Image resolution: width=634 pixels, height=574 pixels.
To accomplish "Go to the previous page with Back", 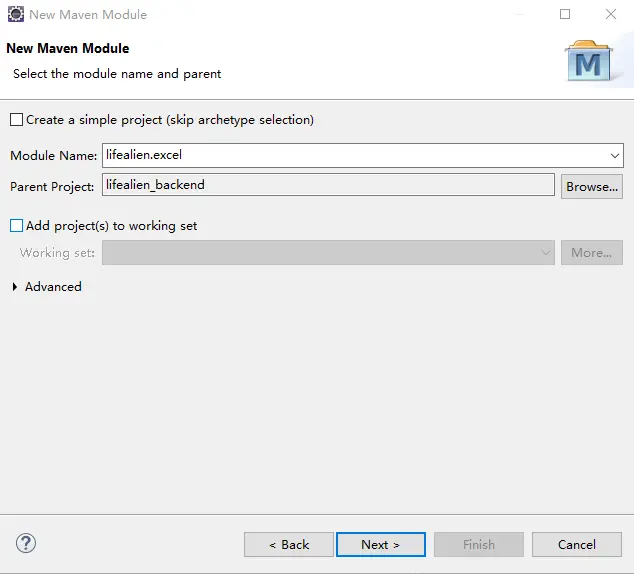I will 289,544.
